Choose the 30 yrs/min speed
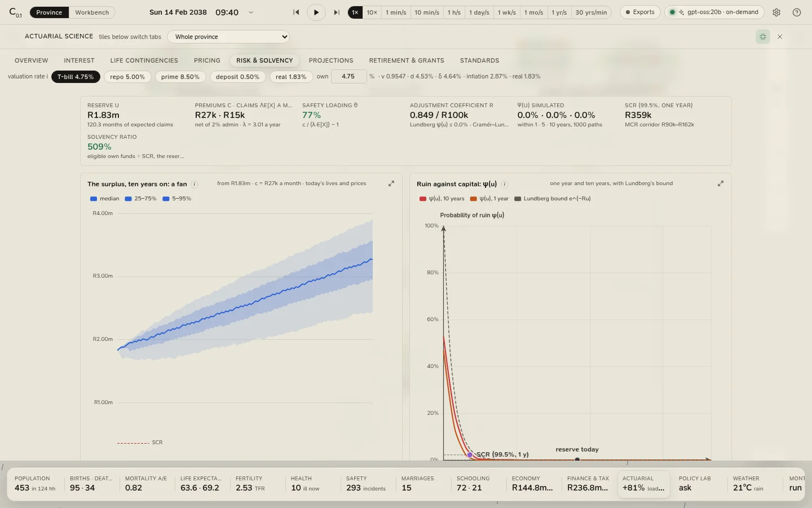Image resolution: width=812 pixels, height=508 pixels. pyautogui.click(x=591, y=12)
